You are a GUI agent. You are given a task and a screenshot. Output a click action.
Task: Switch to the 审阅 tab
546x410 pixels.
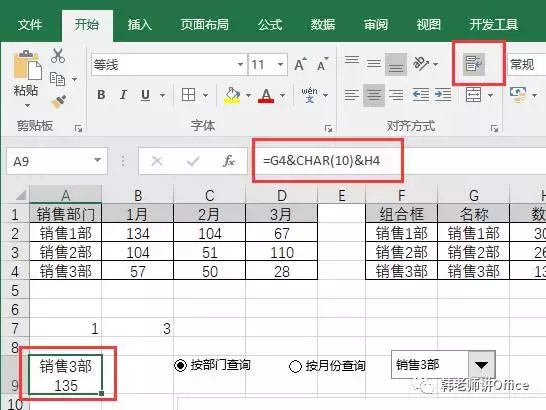coord(376,25)
